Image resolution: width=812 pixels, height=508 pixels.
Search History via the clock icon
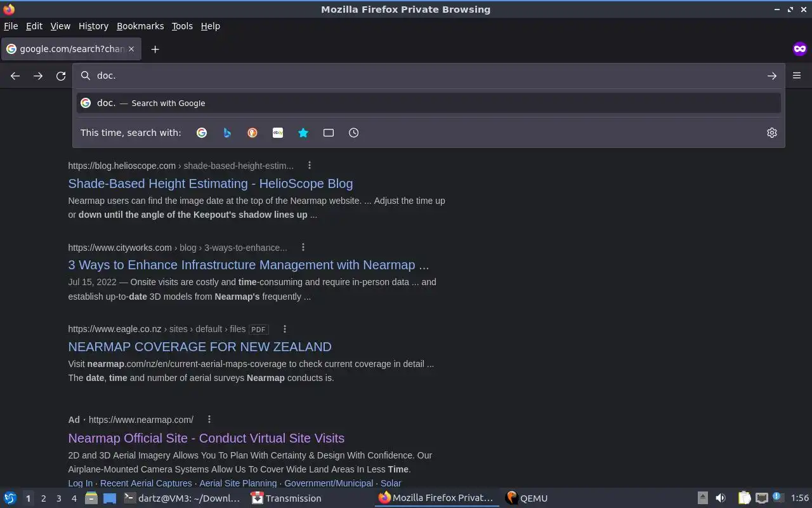[354, 133]
